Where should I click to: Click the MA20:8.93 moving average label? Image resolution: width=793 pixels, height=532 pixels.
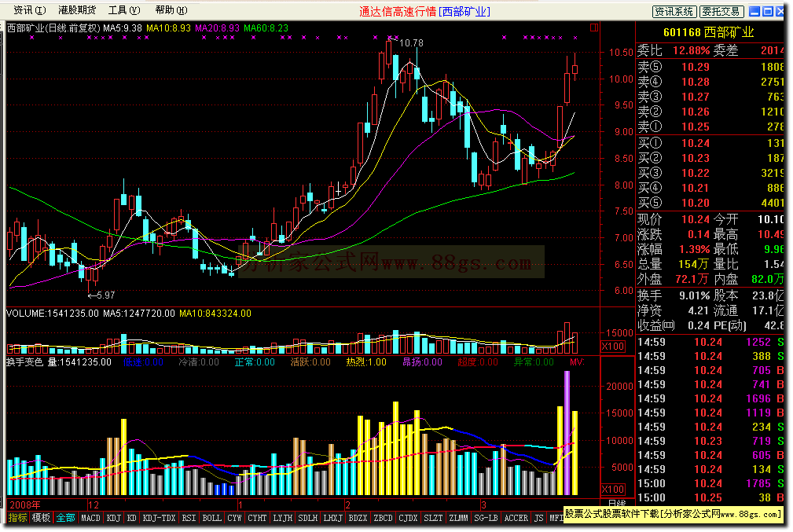click(217, 28)
